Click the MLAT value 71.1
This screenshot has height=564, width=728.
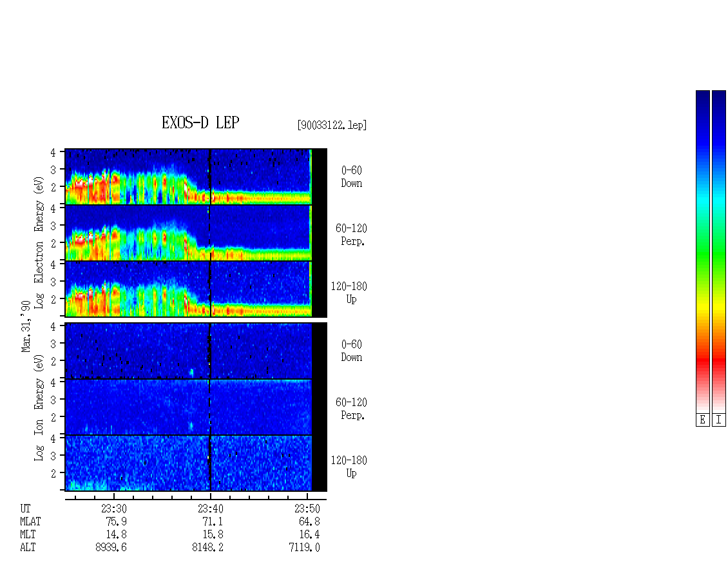coord(213,521)
